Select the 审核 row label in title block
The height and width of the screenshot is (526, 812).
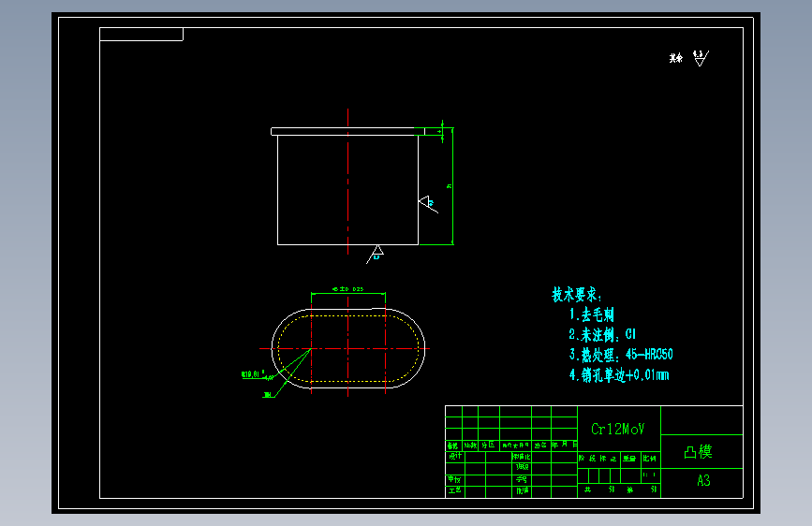tap(454, 479)
